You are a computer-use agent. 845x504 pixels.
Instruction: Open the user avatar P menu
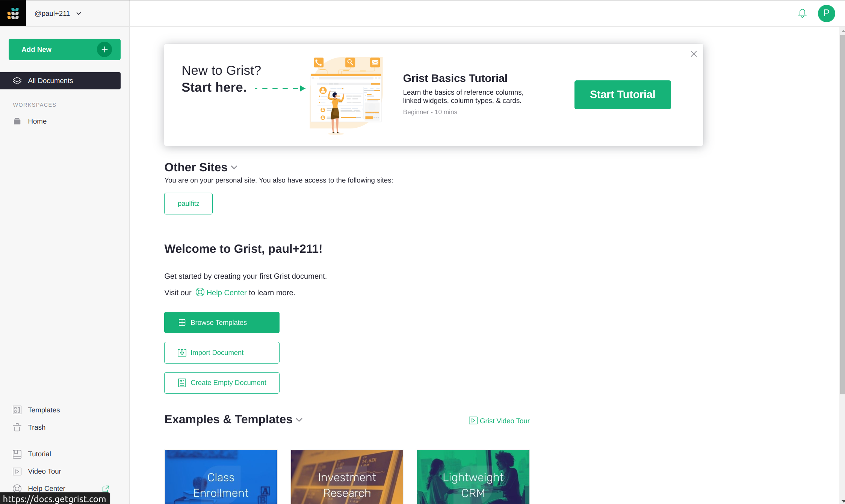pyautogui.click(x=826, y=14)
